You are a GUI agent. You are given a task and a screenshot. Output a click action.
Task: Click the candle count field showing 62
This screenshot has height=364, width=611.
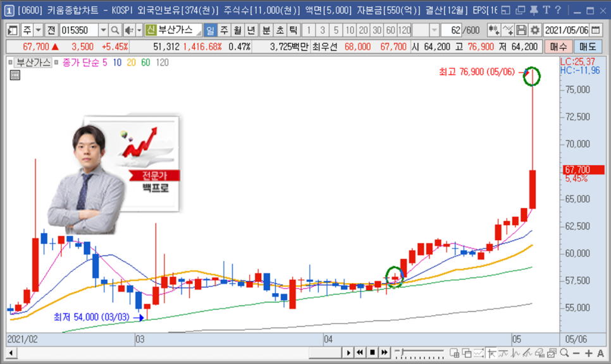(451, 30)
